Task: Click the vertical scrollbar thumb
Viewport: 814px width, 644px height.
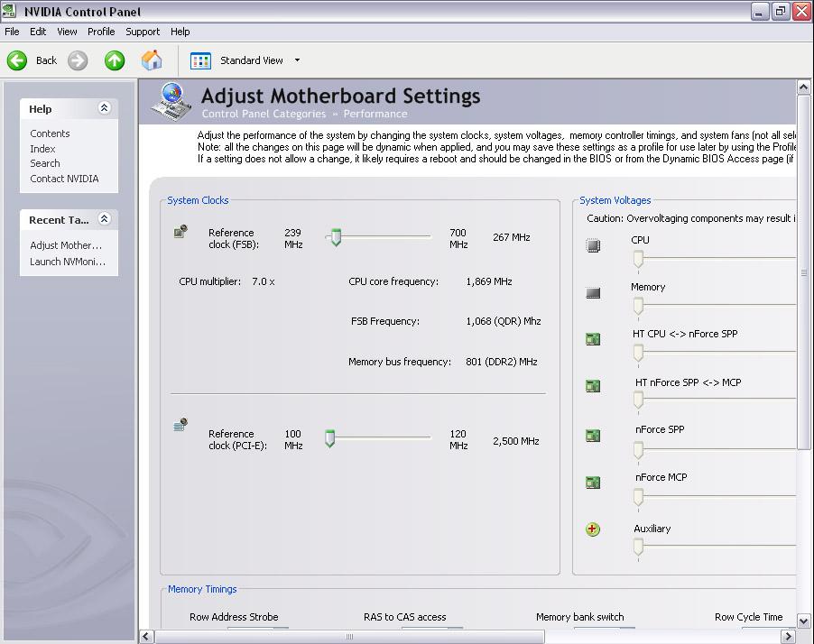Action: click(803, 272)
